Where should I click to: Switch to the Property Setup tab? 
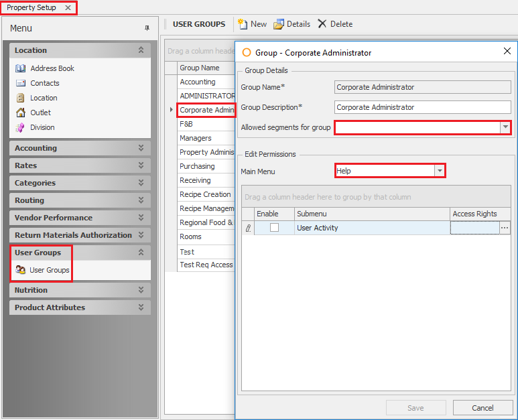click(32, 7)
